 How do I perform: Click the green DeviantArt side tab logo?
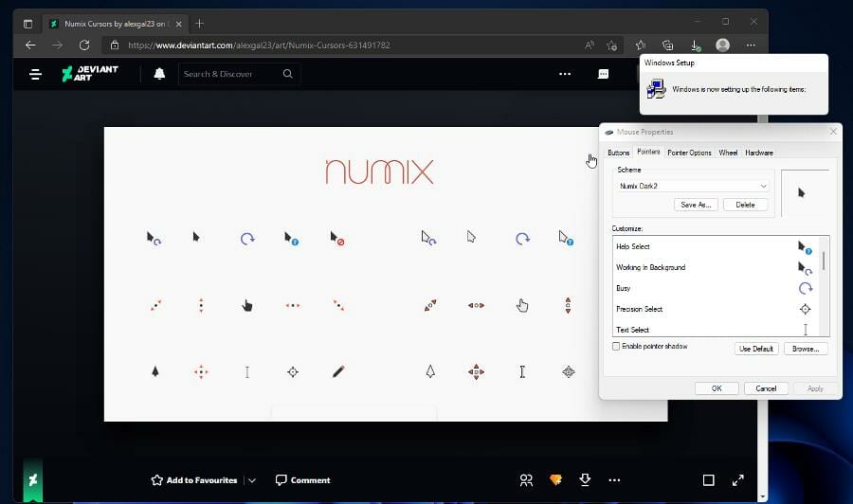[32, 479]
